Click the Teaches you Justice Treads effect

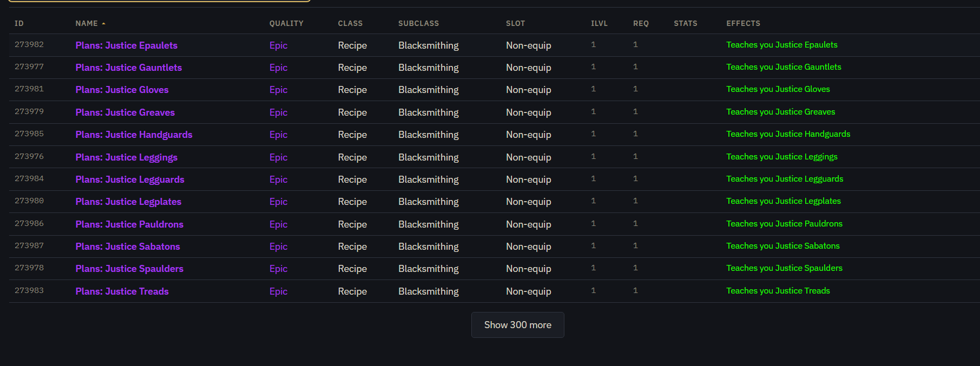pos(778,291)
